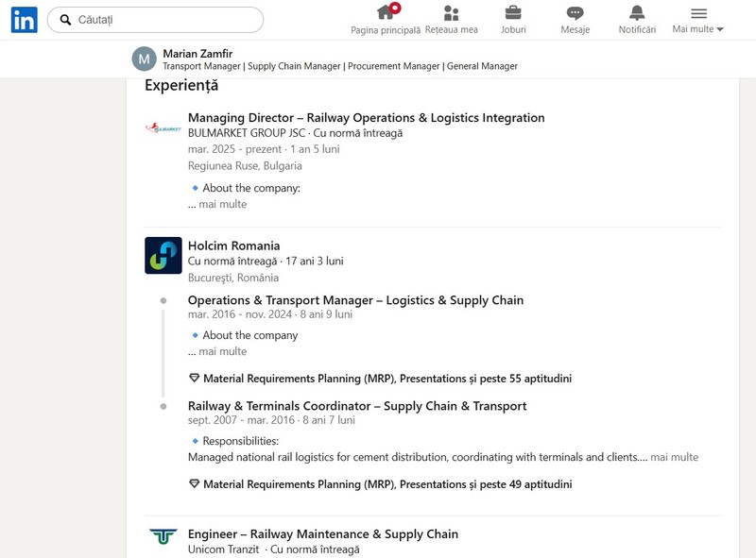Screen dimensions: 756x558
Task: Open Engineer – Railway Maintenance position title
Action: [323, 534]
